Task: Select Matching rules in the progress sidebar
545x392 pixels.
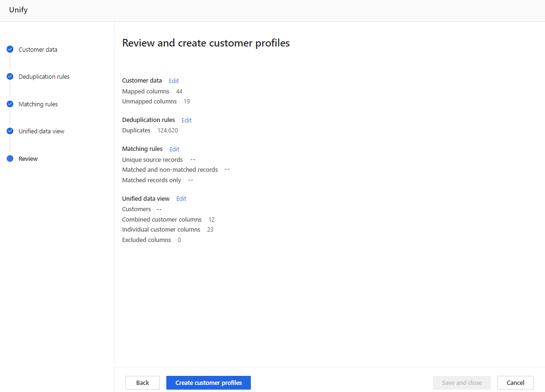Action: click(38, 104)
